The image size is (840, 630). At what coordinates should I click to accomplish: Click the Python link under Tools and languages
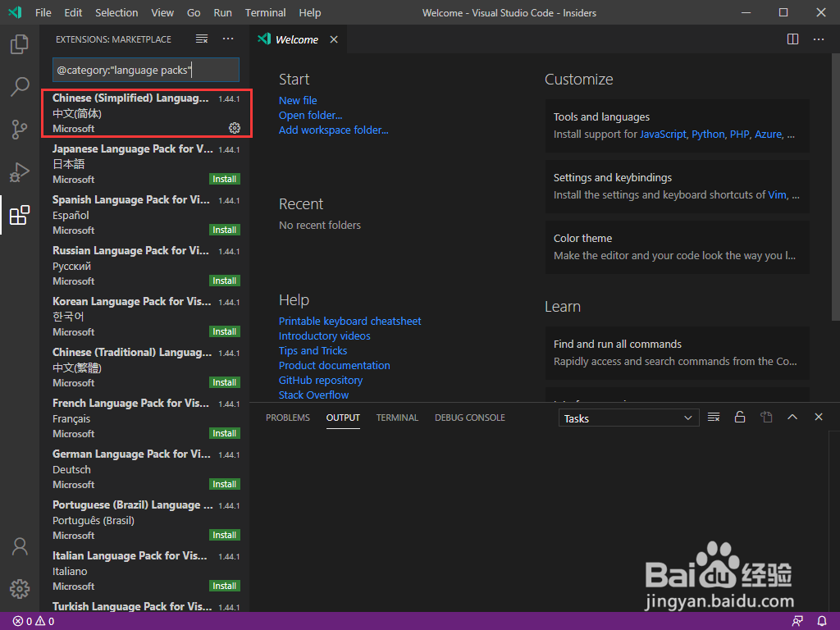(708, 135)
